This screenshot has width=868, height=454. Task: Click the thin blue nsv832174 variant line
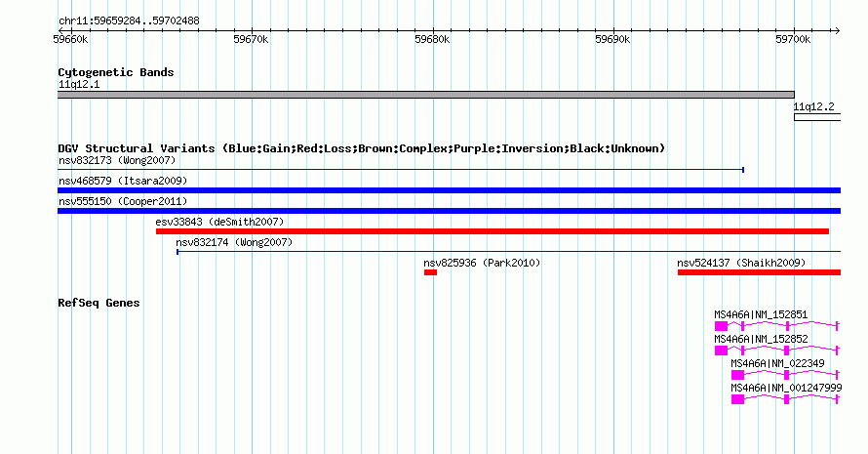click(508, 252)
